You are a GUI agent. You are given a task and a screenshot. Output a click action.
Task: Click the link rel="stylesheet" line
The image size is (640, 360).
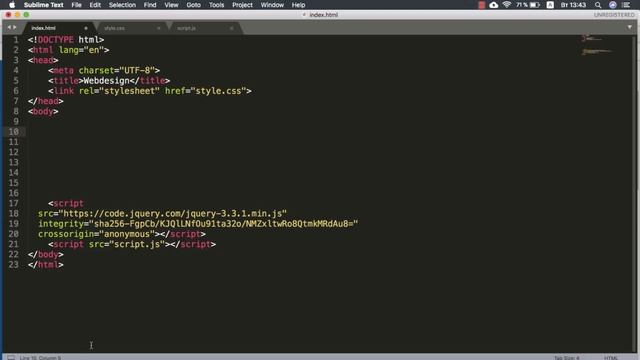[150, 91]
